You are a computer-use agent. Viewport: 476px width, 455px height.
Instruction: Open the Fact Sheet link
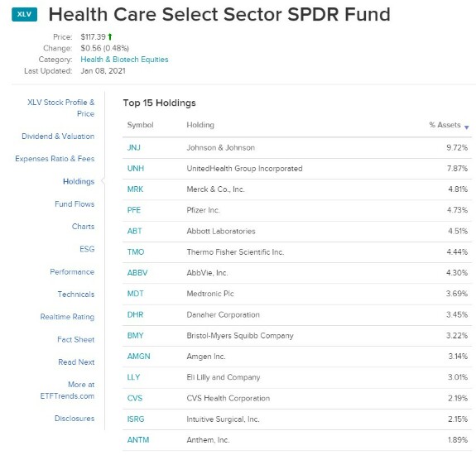tap(75, 339)
